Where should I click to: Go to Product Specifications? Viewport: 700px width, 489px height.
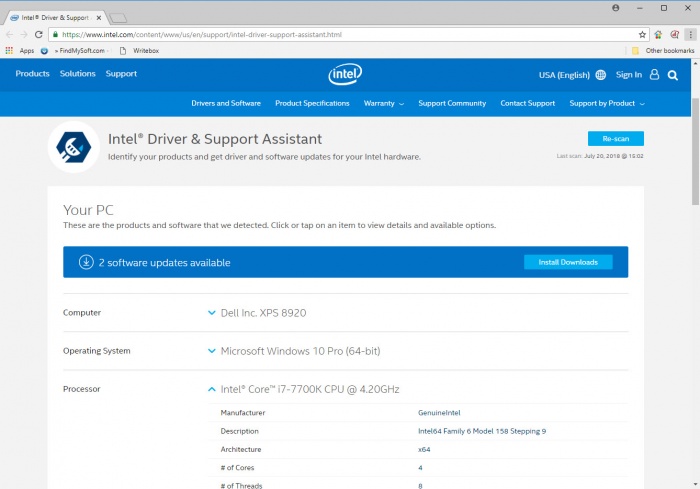pyautogui.click(x=312, y=103)
